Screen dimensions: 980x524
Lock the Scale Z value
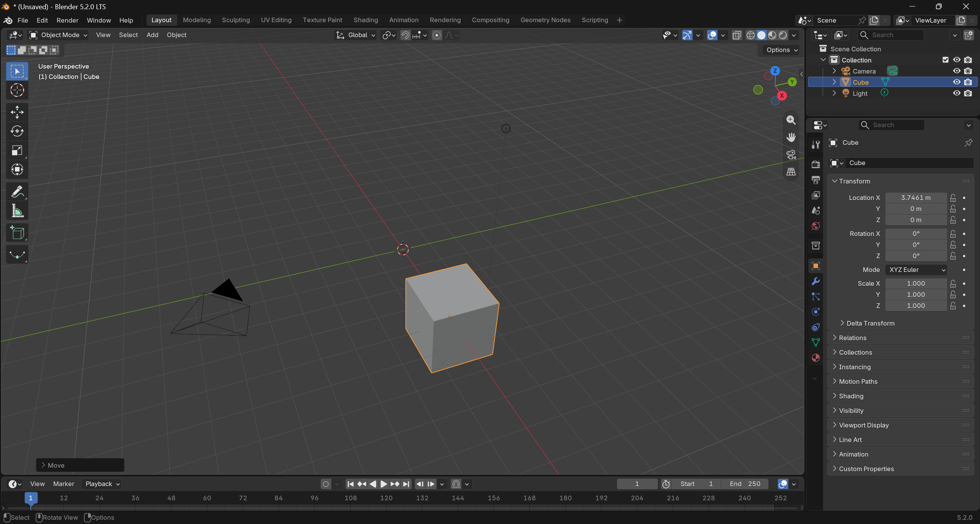pyautogui.click(x=953, y=306)
